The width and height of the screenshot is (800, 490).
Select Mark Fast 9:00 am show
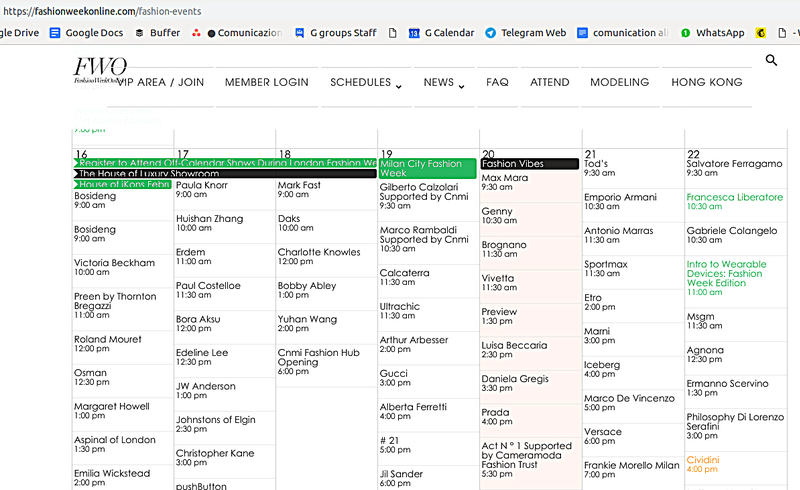click(x=299, y=189)
